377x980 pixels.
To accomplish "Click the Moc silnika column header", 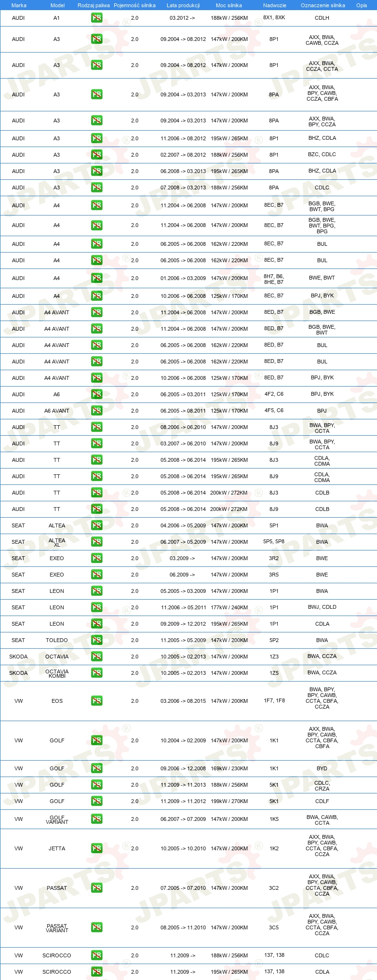I will pos(229,5).
